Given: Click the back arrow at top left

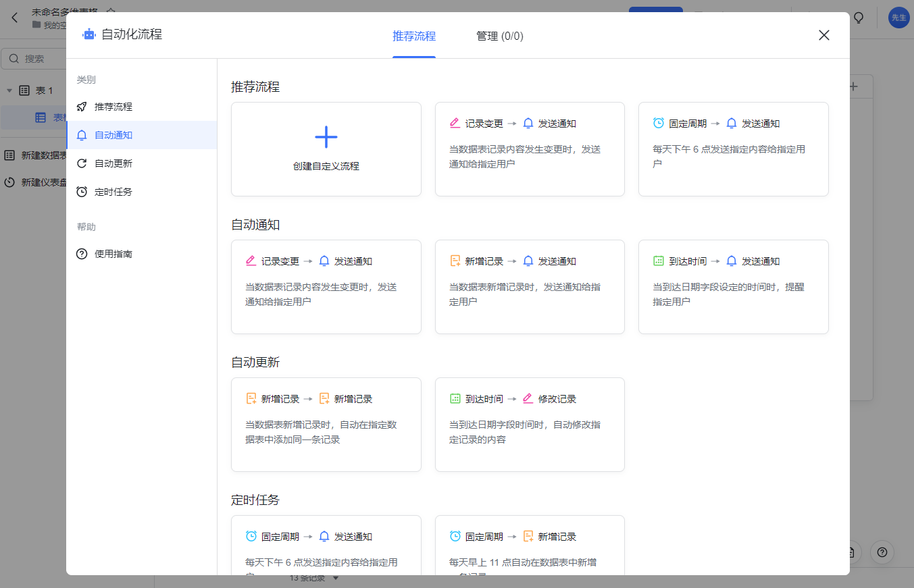Looking at the screenshot, I should [15, 18].
